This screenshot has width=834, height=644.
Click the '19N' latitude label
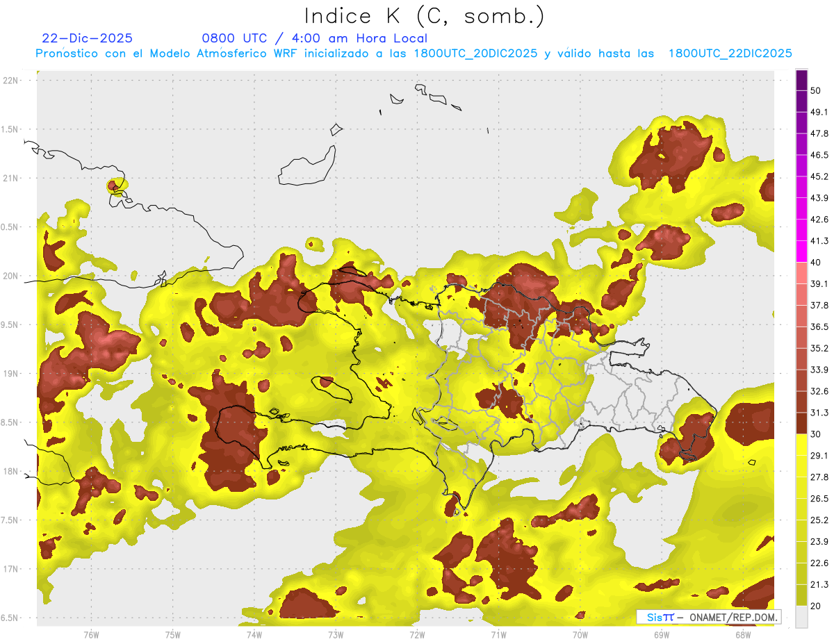coord(11,374)
